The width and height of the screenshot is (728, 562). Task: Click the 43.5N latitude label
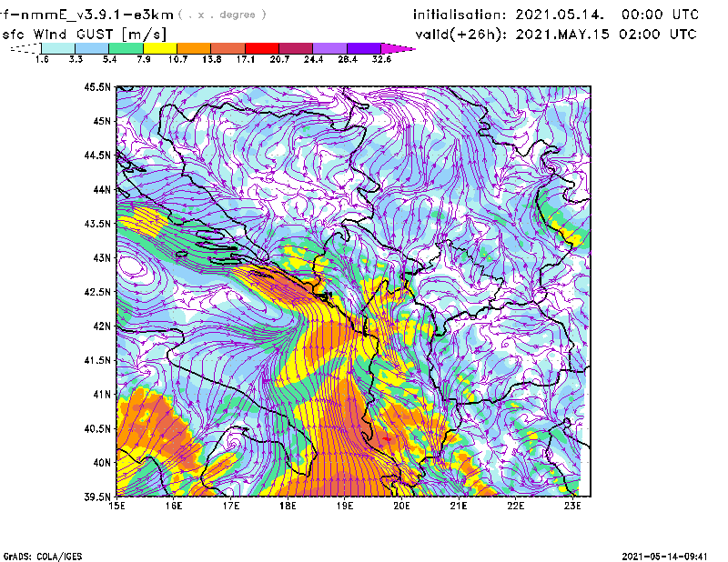tap(97, 224)
